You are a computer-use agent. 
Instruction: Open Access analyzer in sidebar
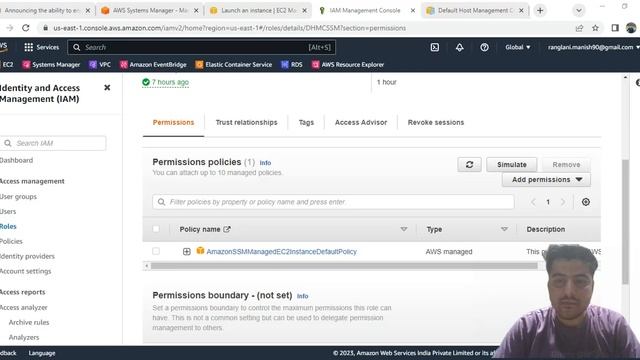[23, 307]
